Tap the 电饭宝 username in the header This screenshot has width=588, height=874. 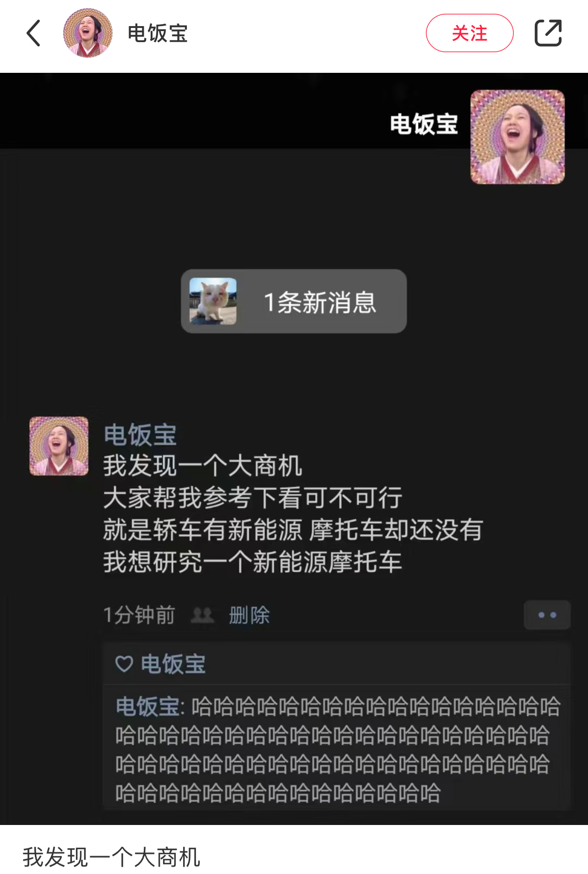pos(158,33)
